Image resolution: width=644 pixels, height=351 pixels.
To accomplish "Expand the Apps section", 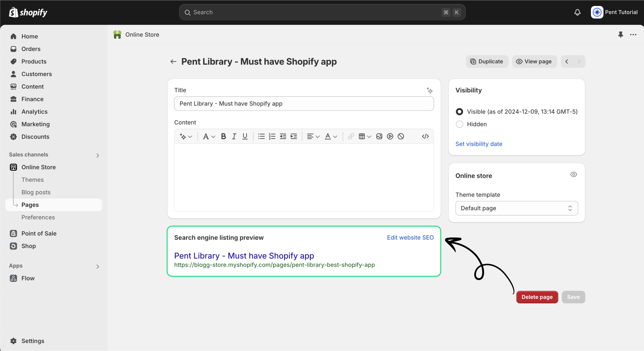I will (x=98, y=267).
